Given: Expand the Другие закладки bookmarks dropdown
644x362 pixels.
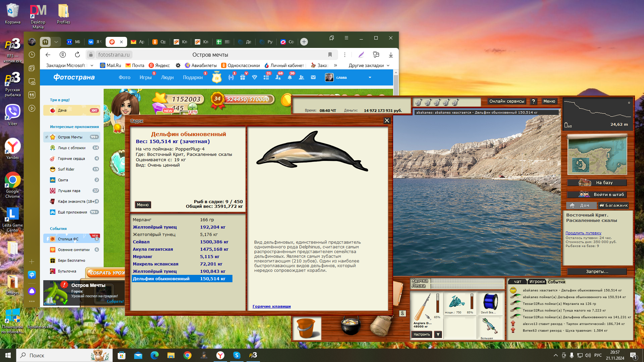Looking at the screenshot, I should (x=369, y=65).
